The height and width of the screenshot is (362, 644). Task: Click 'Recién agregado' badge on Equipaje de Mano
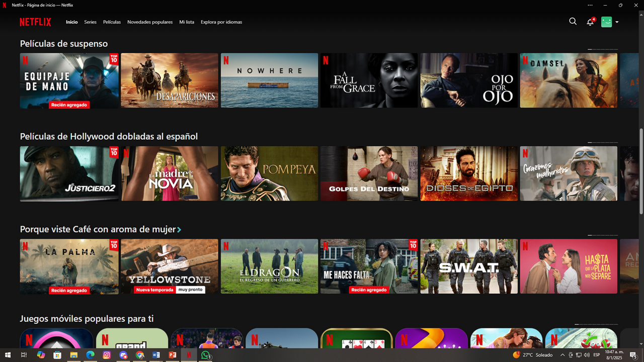[x=69, y=105]
